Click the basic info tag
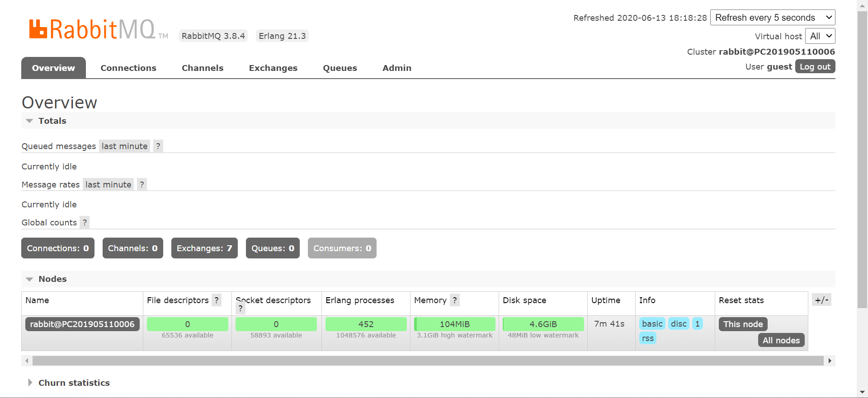The image size is (868, 398). (652, 323)
